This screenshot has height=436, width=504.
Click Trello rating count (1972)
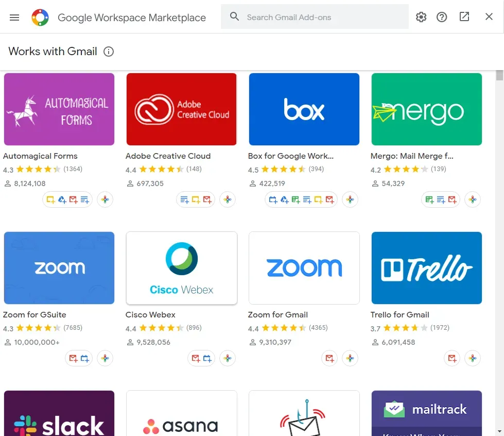(x=440, y=328)
